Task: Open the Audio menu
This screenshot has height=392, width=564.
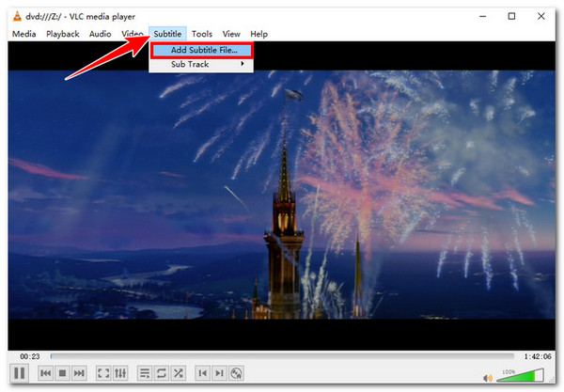Action: [100, 34]
